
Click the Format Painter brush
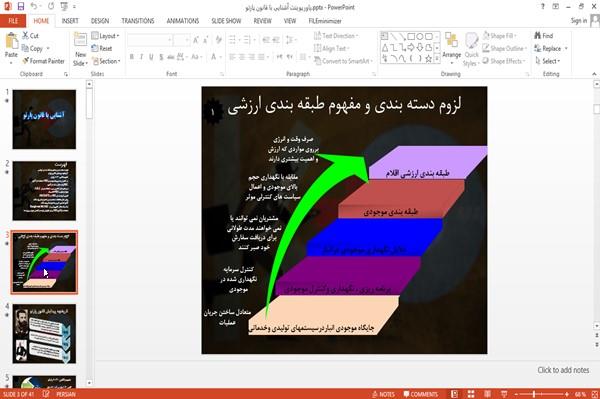pos(43,61)
